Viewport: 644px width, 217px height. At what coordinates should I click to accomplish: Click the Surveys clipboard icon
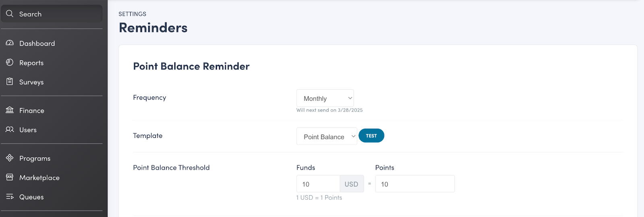coord(10,81)
